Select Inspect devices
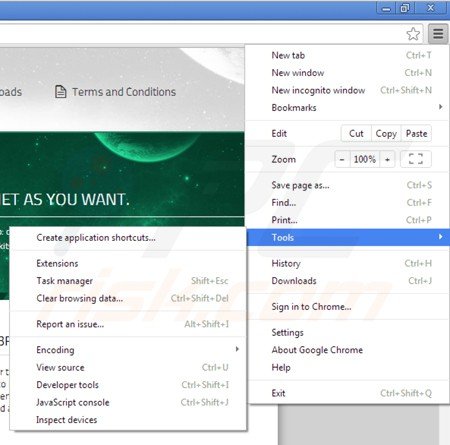 (x=128, y=419)
